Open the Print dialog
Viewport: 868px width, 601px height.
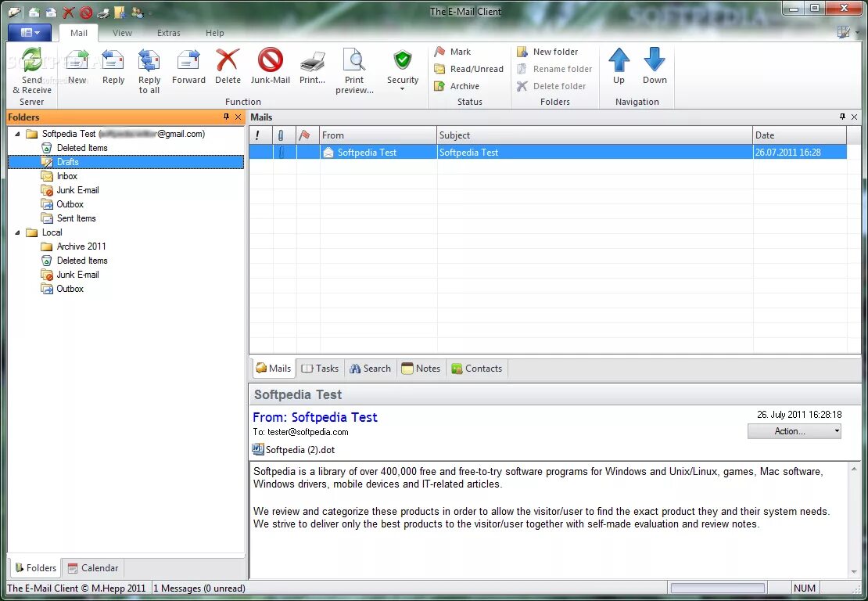click(x=312, y=67)
